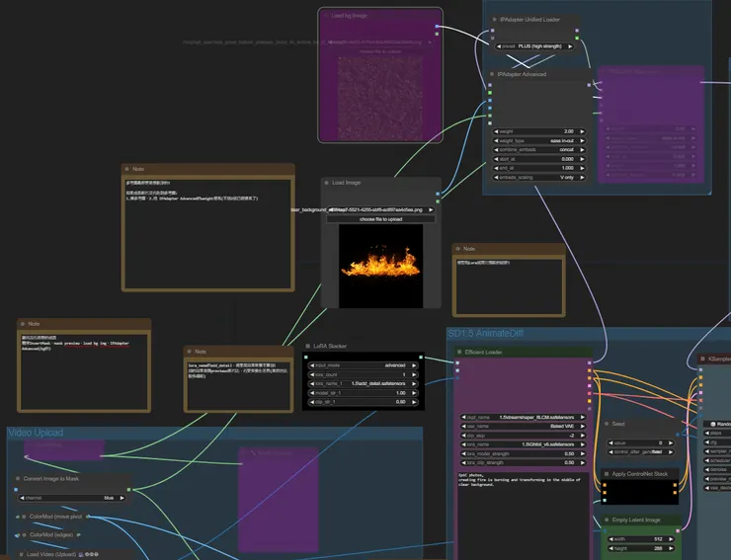Click the green mask output of Convert Image to Mask

[x=128, y=490]
